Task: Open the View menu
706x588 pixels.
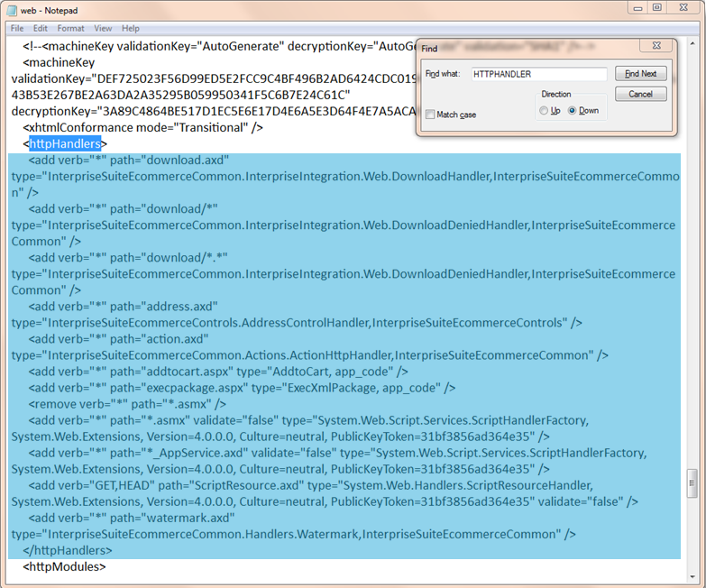Action: [103, 28]
